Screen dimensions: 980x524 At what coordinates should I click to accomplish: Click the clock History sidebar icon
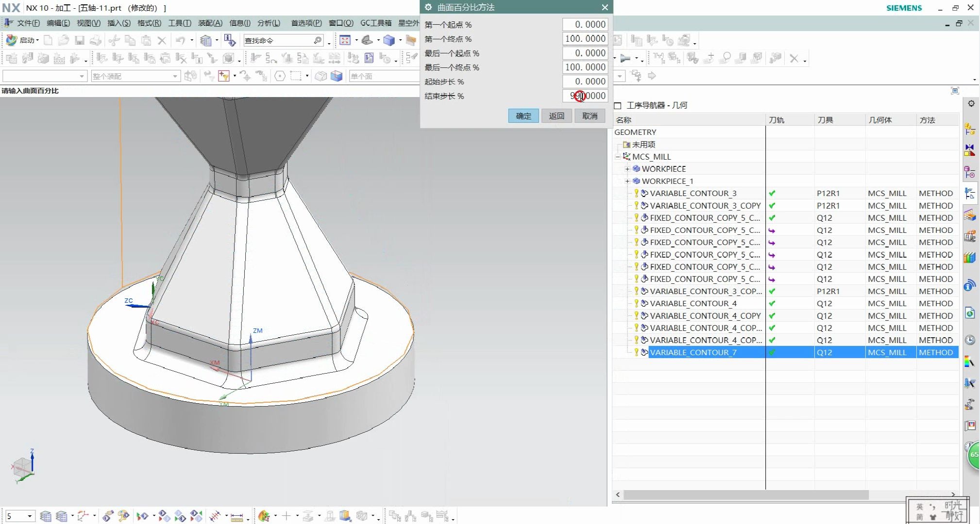tap(970, 340)
